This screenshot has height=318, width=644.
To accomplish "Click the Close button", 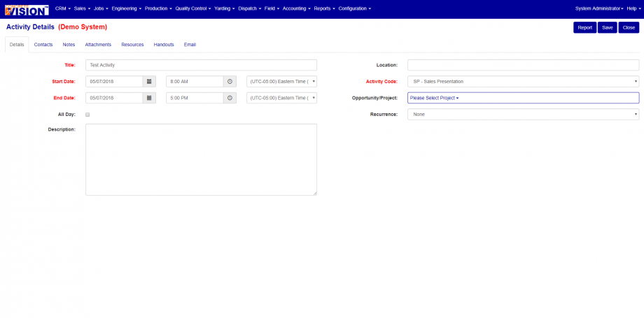I will point(629,27).
